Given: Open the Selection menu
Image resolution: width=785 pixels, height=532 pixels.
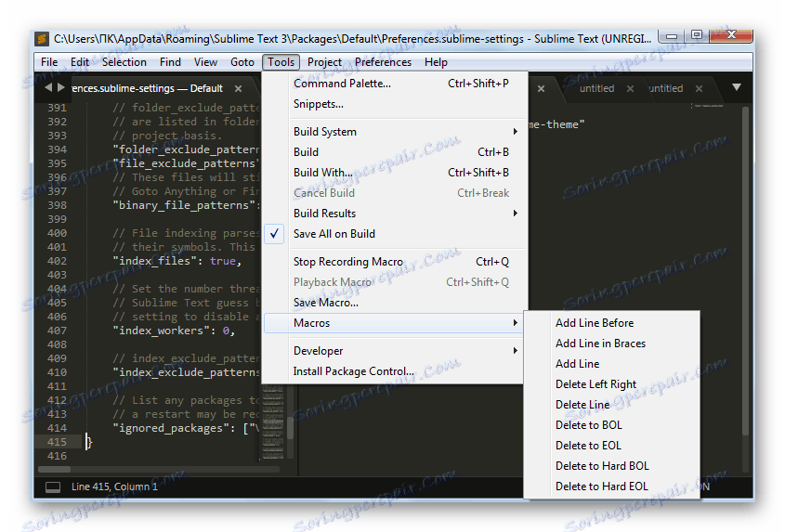Looking at the screenshot, I should pos(124,62).
